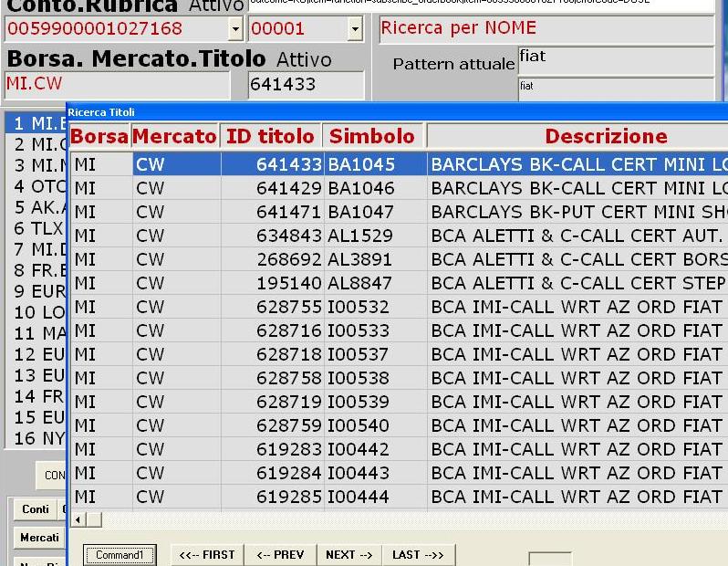Screen dimensions: 728x566
Task: Select row with symbol BA1046
Action: (399, 188)
